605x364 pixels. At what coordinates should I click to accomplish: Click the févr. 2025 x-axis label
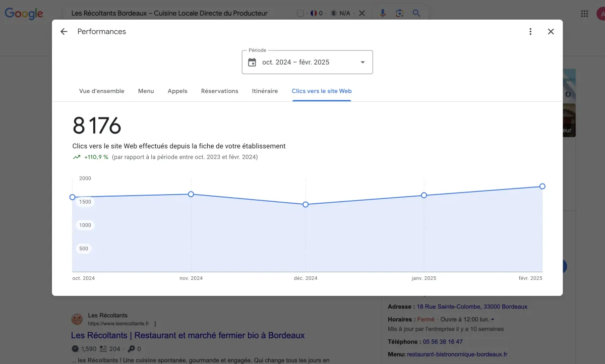[x=530, y=278]
